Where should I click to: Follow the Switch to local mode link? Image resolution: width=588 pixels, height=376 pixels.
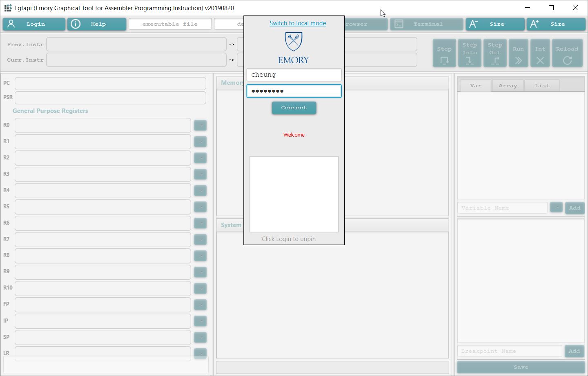click(x=298, y=23)
